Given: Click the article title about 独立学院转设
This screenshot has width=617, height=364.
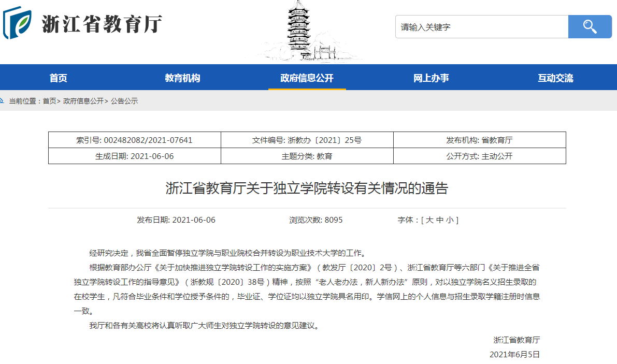Looking at the screenshot, I should click(307, 188).
